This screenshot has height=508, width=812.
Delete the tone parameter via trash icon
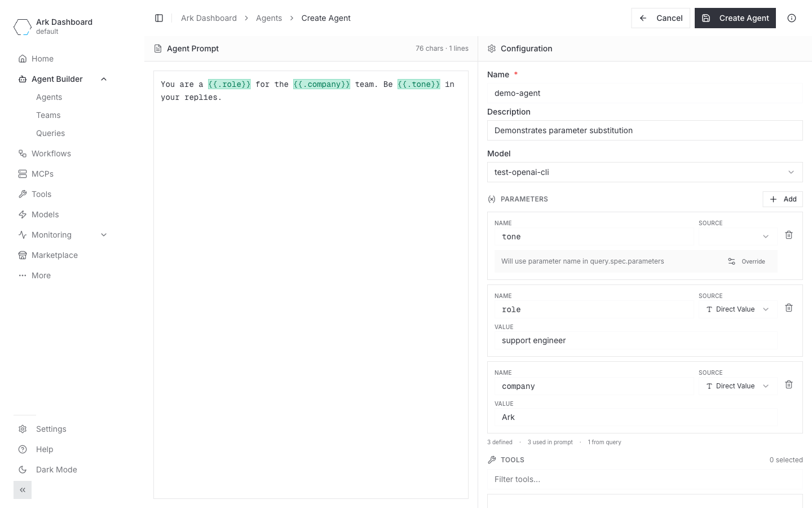789,235
